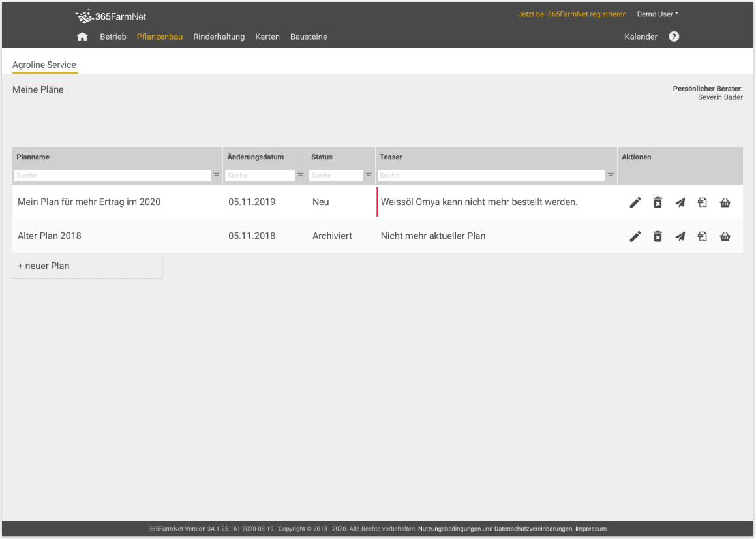Send 'Mein Plan für mehr Ertrag' via paper plane icon
The height and width of the screenshot is (539, 756).
click(x=680, y=202)
